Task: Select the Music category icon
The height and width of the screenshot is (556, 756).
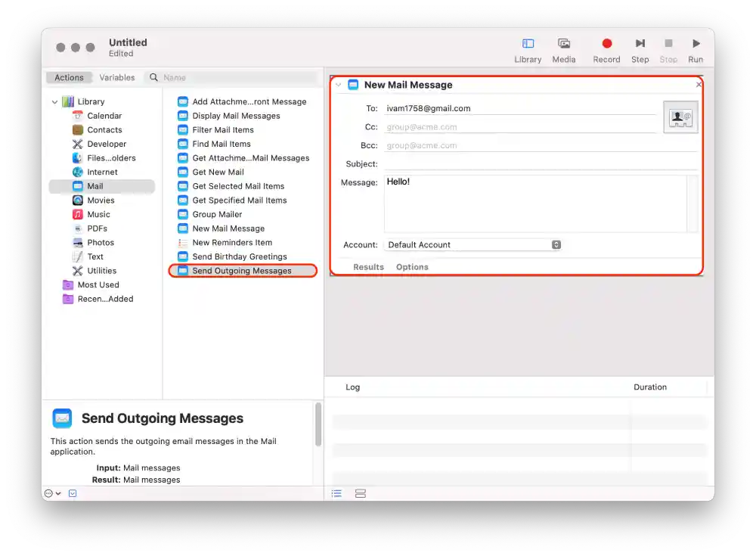Action: [78, 214]
